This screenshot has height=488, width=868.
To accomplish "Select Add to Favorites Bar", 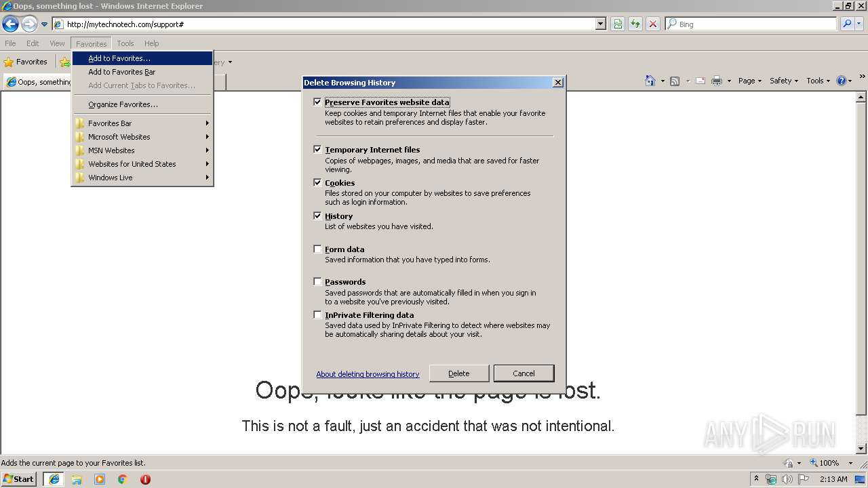I will 142,72.
